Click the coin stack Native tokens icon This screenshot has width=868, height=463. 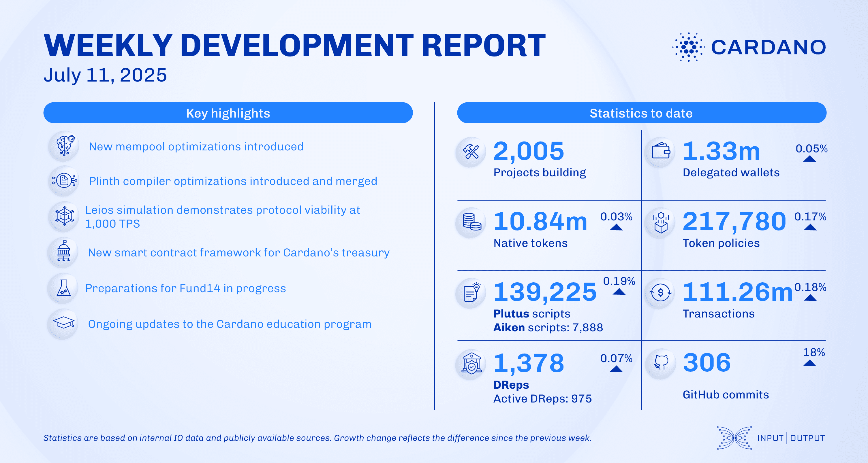coord(471,222)
